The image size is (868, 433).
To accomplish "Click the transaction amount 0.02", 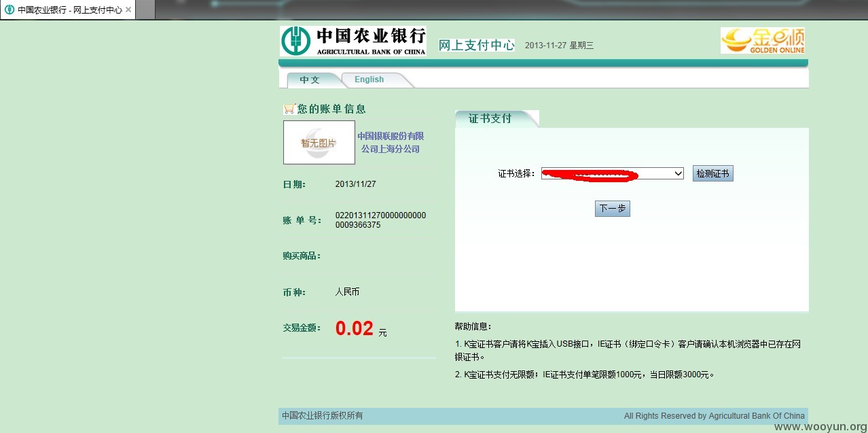I will [x=355, y=329].
